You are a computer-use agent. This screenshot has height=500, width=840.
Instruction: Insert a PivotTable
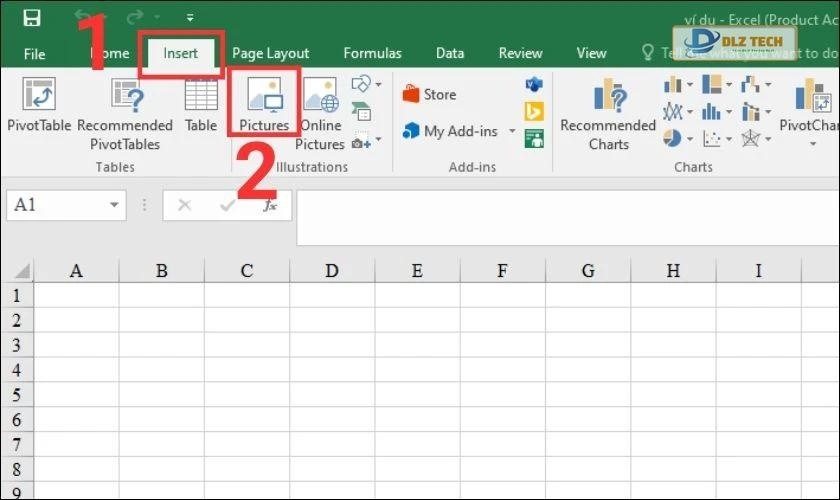coord(39,105)
